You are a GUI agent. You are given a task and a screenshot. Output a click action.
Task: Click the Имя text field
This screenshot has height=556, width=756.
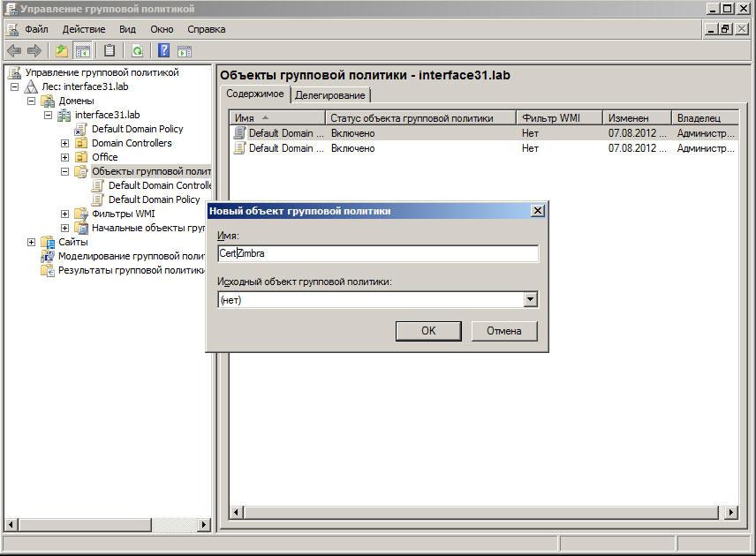click(378, 253)
